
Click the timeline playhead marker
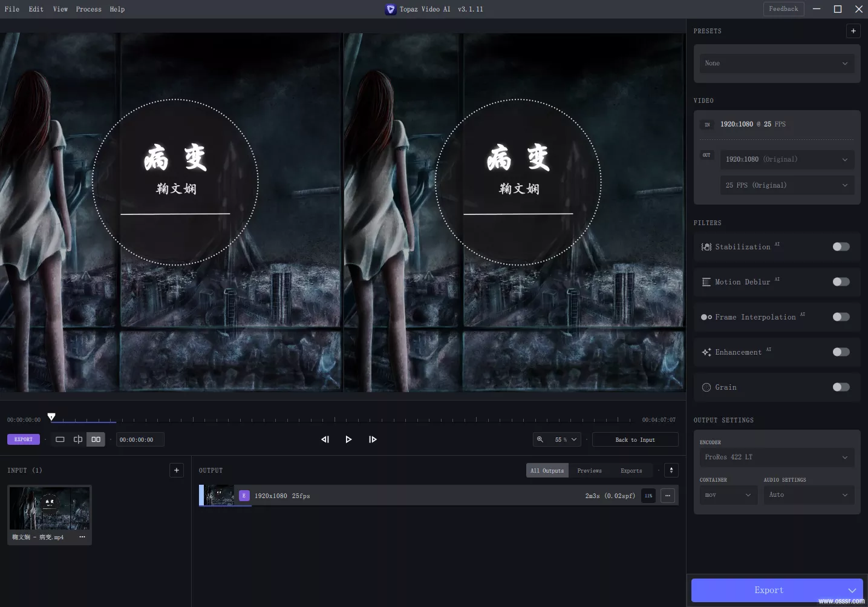51,416
